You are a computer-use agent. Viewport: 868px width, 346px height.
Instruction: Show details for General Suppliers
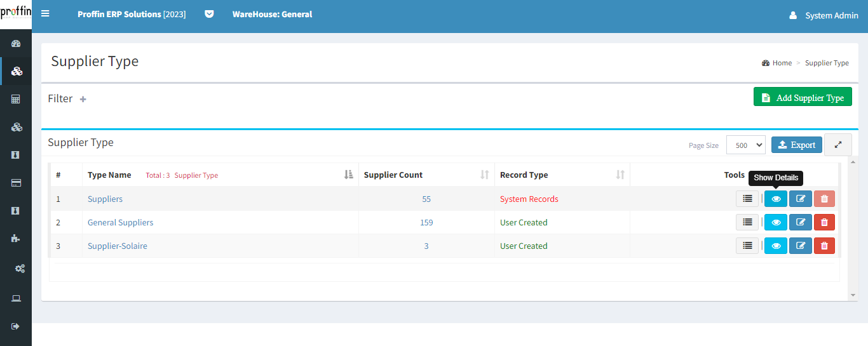click(775, 222)
